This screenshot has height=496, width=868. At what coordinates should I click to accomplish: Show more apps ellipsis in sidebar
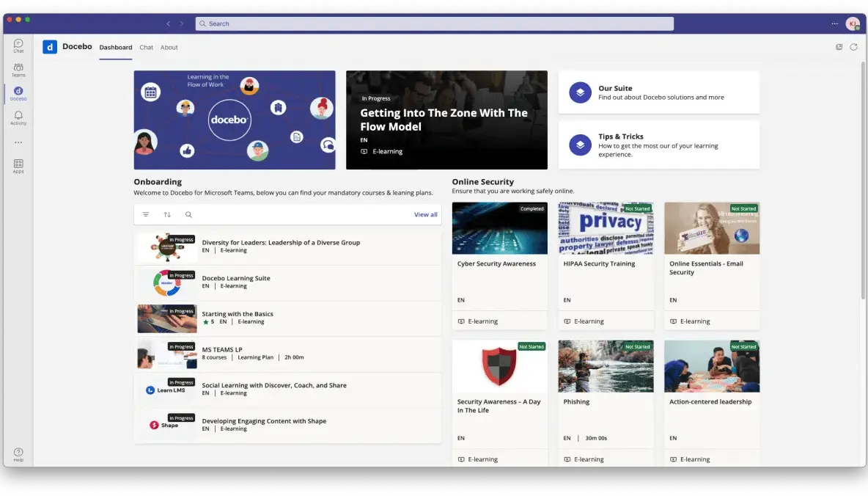(x=18, y=142)
